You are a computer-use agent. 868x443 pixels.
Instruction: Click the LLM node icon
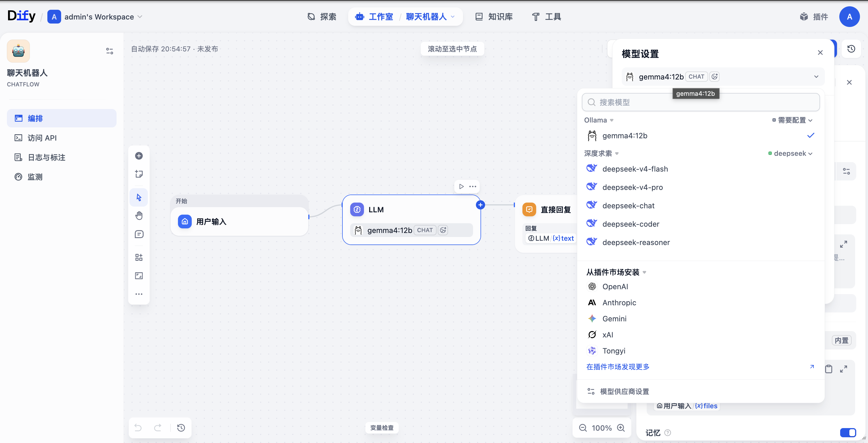[357, 209]
